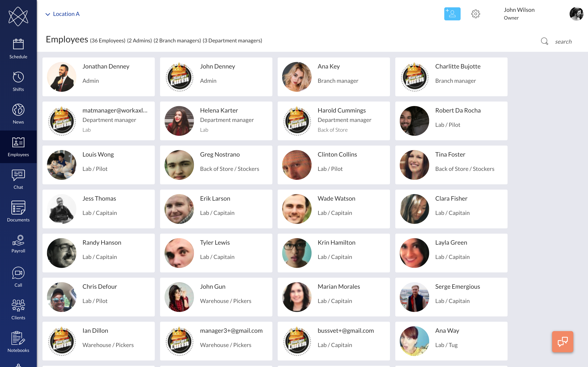Open the News feed
This screenshot has width=588, height=367.
click(18, 113)
